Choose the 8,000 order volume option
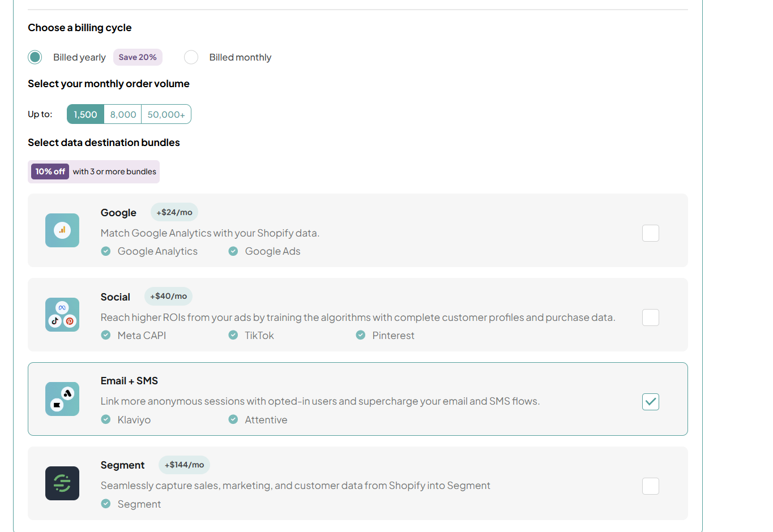773x532 pixels. (123, 114)
